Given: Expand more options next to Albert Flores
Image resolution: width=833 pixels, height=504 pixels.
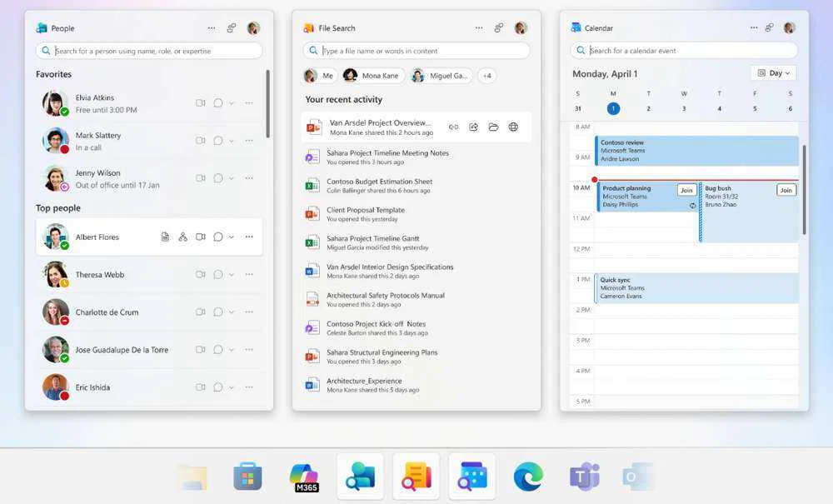Looking at the screenshot, I should point(248,237).
